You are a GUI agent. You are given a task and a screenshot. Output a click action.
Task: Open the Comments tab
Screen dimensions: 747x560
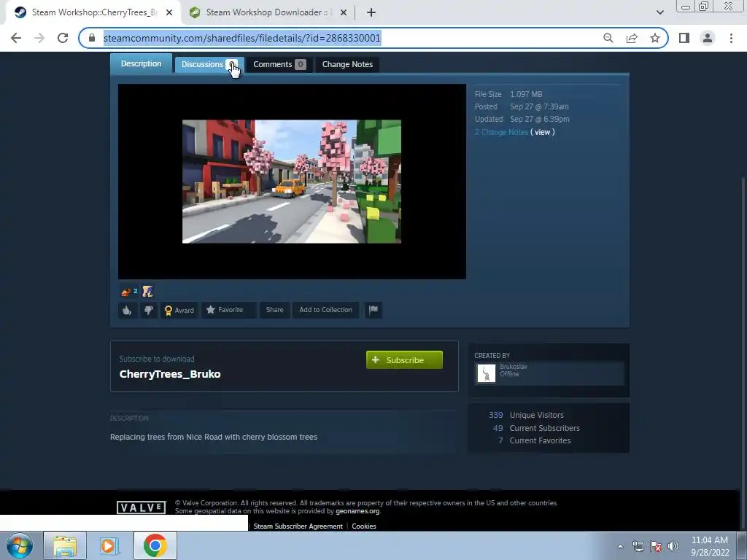click(x=279, y=64)
